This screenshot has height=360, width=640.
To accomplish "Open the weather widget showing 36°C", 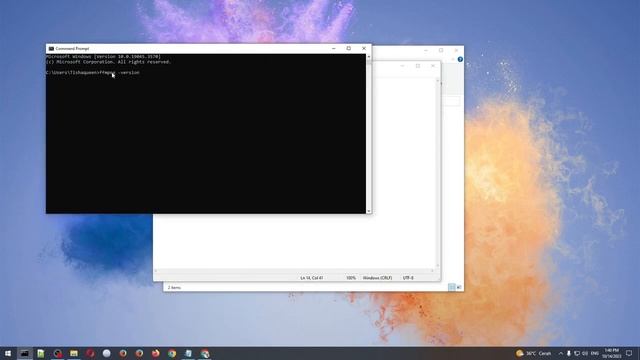I will pos(533,353).
